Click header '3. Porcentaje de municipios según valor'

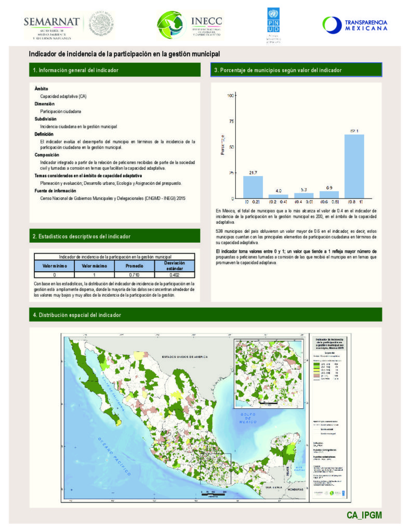[296, 70]
